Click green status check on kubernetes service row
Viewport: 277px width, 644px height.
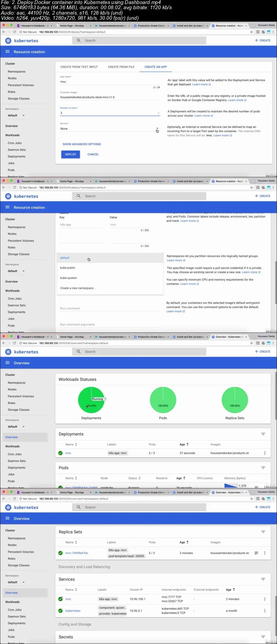pyautogui.click(x=61, y=611)
